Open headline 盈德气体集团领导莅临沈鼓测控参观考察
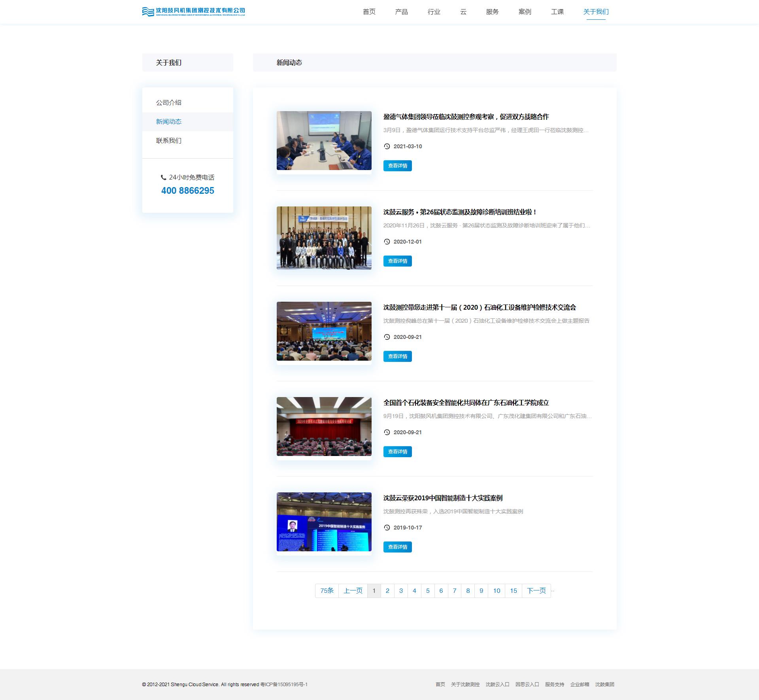 click(466, 117)
